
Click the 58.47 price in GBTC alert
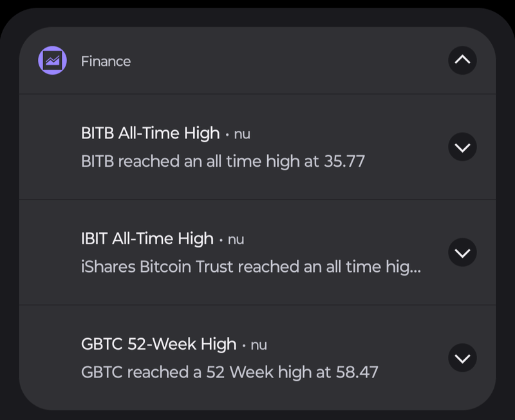pos(357,372)
